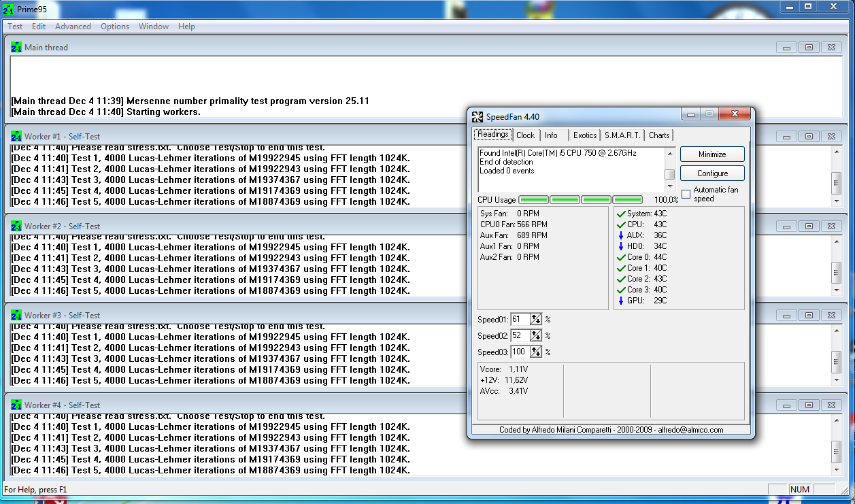Click the Test 5 line in Worker #1
Viewport: 855px width, 504px height.
point(211,201)
